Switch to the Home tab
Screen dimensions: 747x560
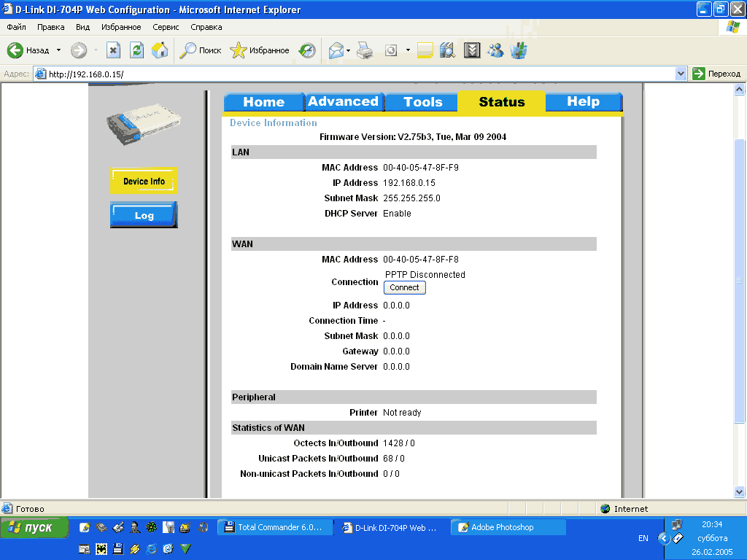(x=264, y=102)
